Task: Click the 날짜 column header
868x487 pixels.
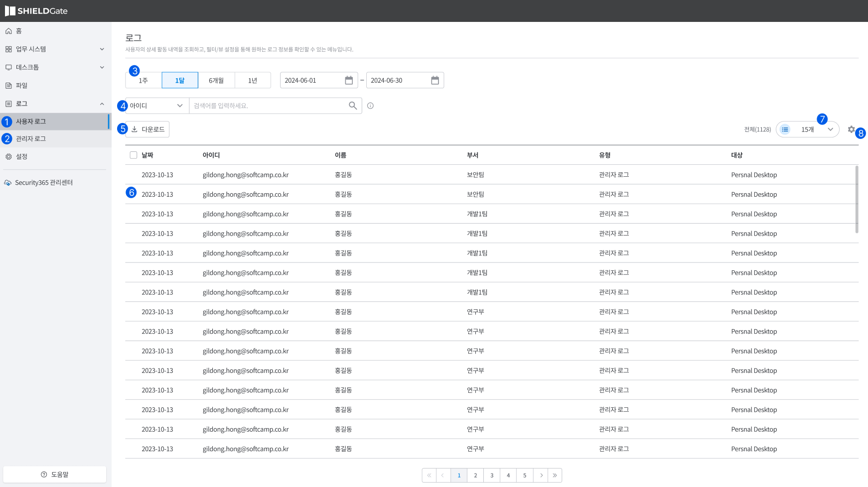Action: (x=147, y=155)
